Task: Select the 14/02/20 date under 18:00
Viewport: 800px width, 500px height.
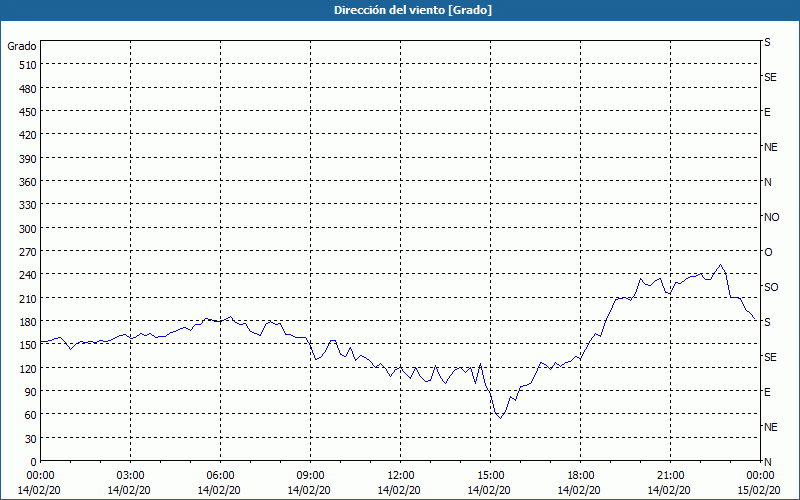Action: coord(580,490)
